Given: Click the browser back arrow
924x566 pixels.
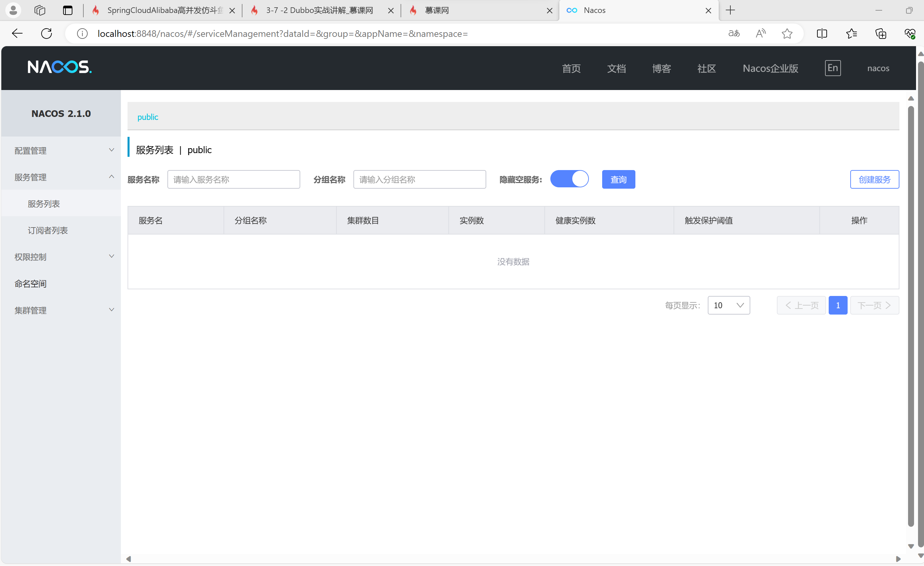Looking at the screenshot, I should [17, 34].
